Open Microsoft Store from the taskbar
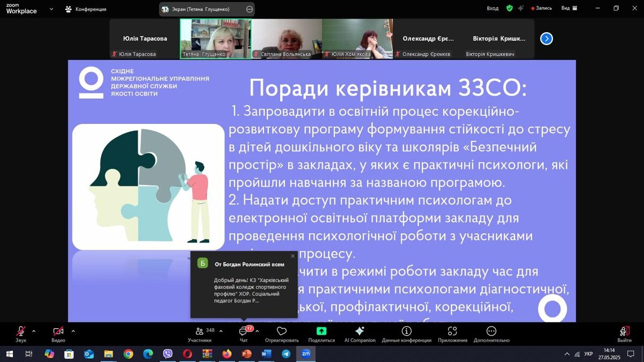The image size is (644, 362). pos(69,354)
